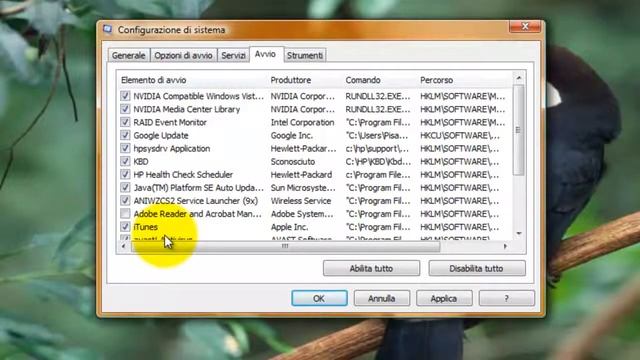Select the Adobe System... producer cell
Viewport: 640px width, 360px height.
302,213
